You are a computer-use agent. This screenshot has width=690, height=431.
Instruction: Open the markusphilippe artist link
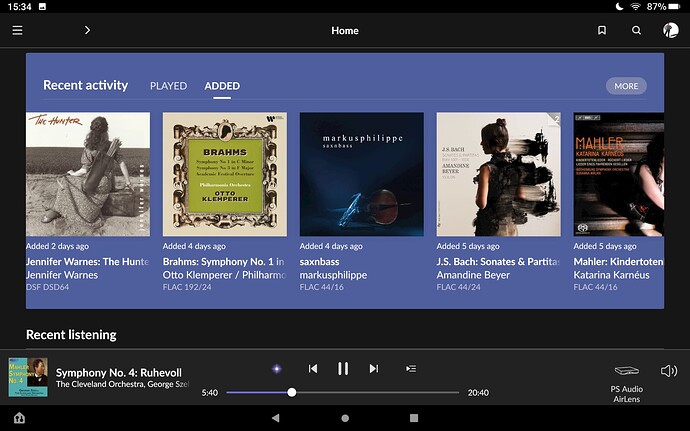pyautogui.click(x=333, y=275)
